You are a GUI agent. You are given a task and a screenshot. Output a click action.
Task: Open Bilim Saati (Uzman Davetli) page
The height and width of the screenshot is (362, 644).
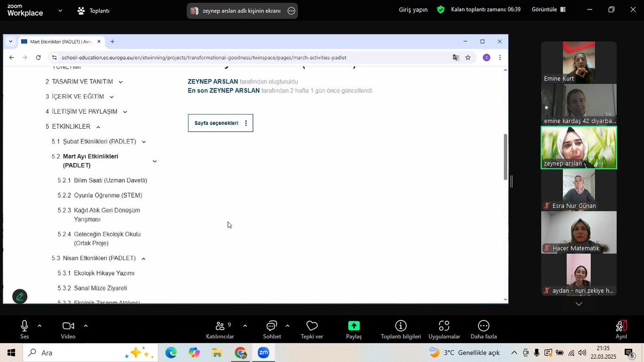110,180
